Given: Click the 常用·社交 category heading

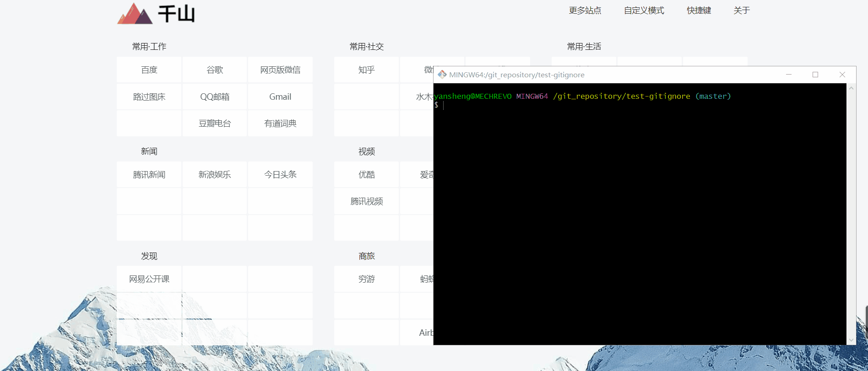Looking at the screenshot, I should pos(367,47).
